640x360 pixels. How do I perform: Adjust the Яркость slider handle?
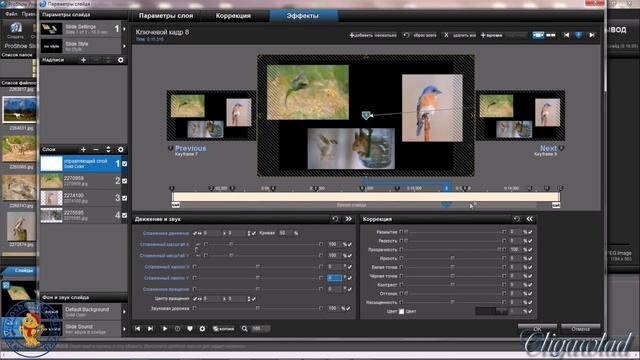coord(452,258)
